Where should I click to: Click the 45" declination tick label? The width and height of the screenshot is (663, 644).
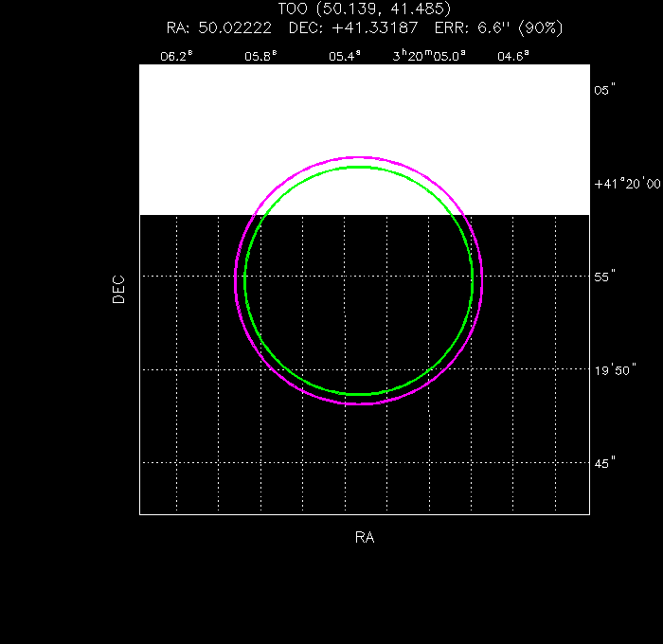coord(604,463)
